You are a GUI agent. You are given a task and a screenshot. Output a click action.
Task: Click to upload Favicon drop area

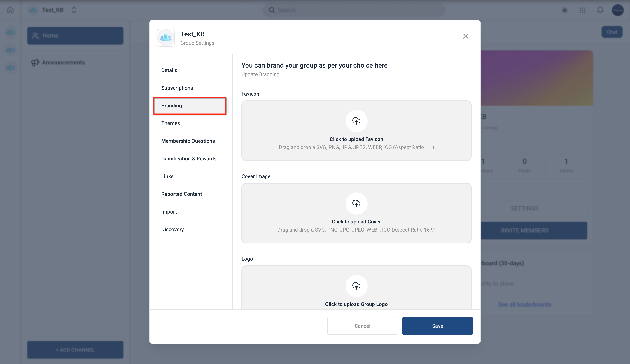click(x=356, y=130)
